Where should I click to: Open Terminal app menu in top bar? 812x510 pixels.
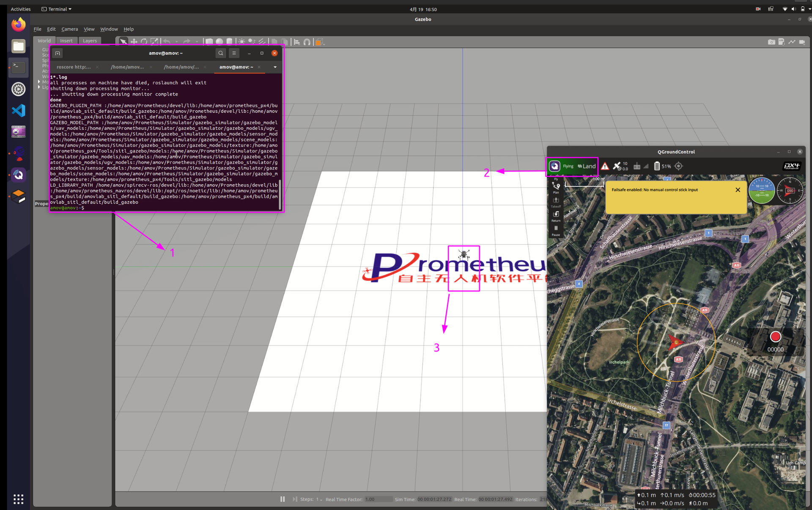click(x=57, y=9)
